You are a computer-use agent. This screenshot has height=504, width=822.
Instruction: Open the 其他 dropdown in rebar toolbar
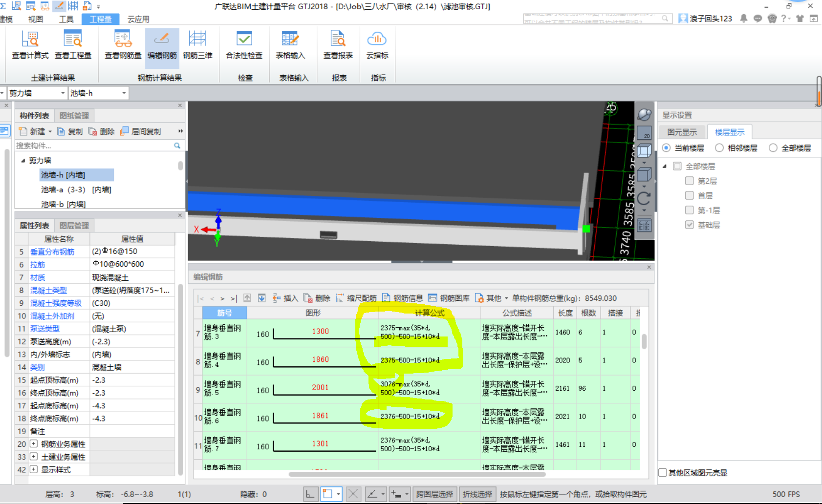492,298
